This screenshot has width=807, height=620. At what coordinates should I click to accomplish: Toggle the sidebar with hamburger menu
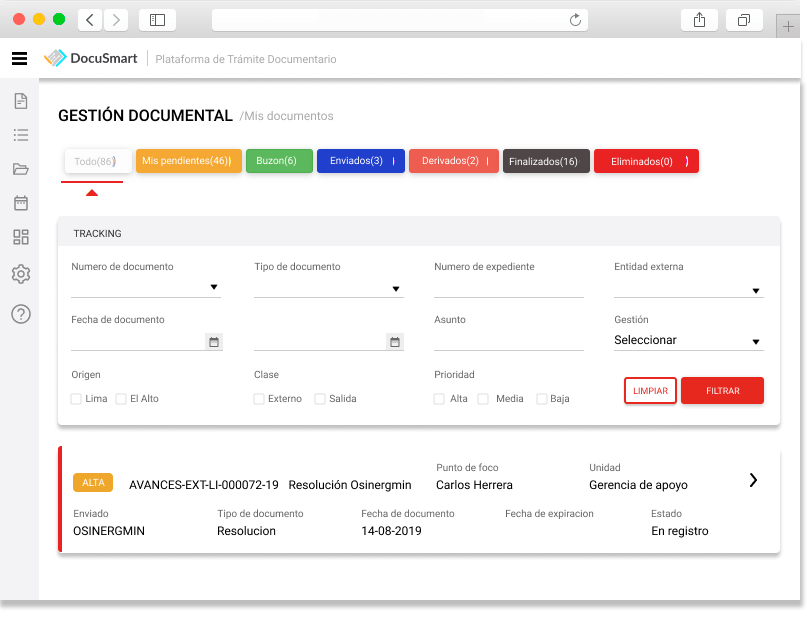pos(19,58)
